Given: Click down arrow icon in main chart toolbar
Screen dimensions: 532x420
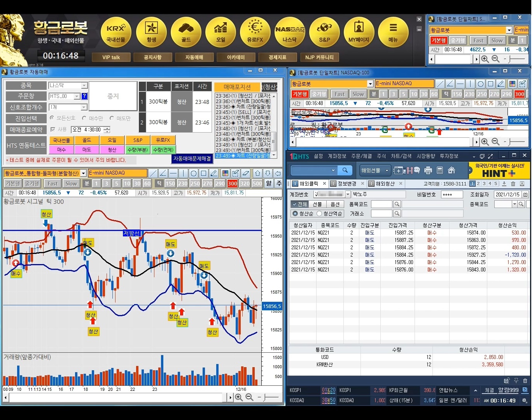Looking at the screenshot, I should (268, 173).
